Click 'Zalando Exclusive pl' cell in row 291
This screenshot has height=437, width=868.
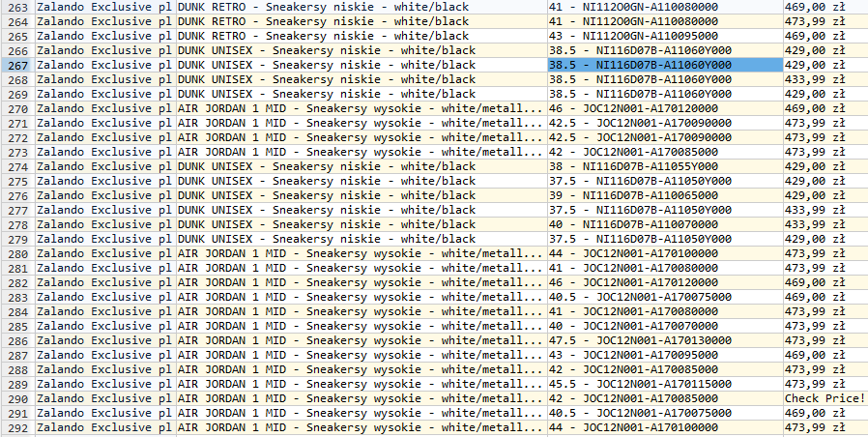tap(105, 413)
